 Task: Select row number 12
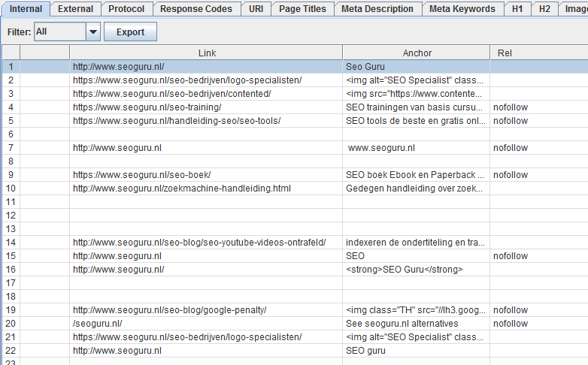(x=11, y=216)
